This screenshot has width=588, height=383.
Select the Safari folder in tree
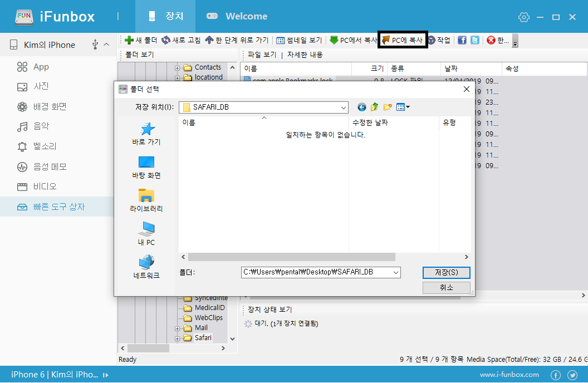(203, 338)
